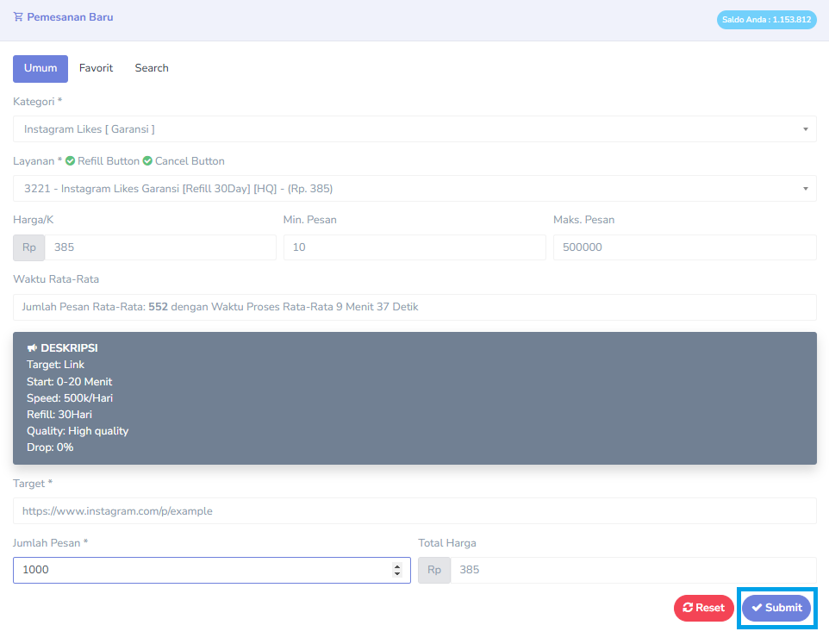Image resolution: width=829 pixels, height=644 pixels.
Task: Click the green check icon before Refill Button
Action: pos(70,160)
